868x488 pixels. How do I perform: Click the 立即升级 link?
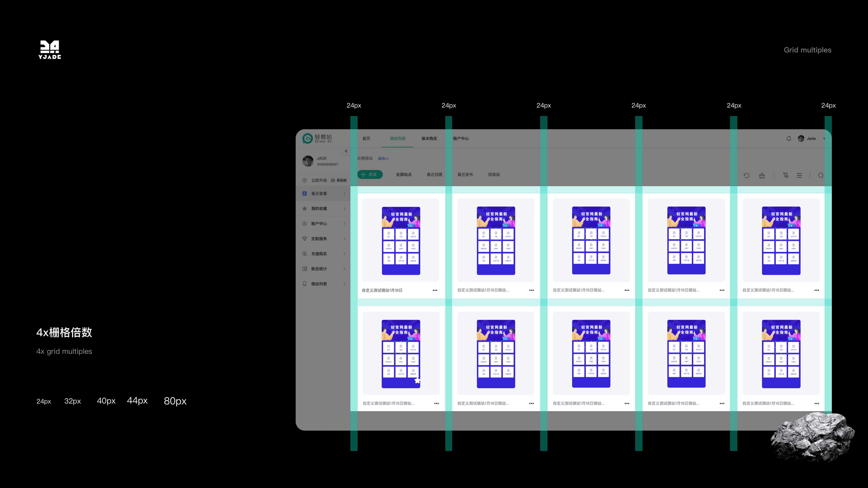[x=319, y=181]
